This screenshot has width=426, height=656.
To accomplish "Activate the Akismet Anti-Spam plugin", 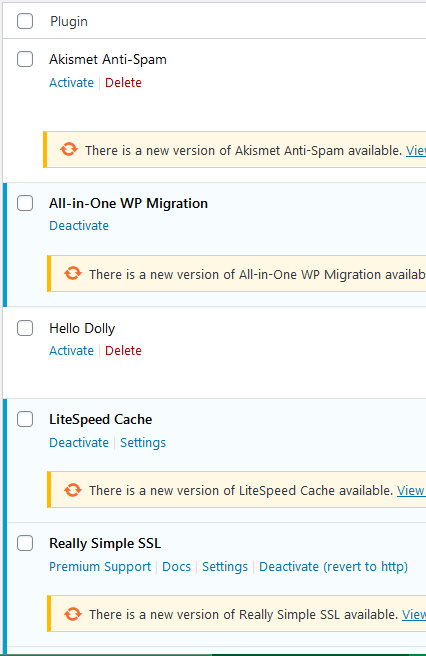I will 72,82.
